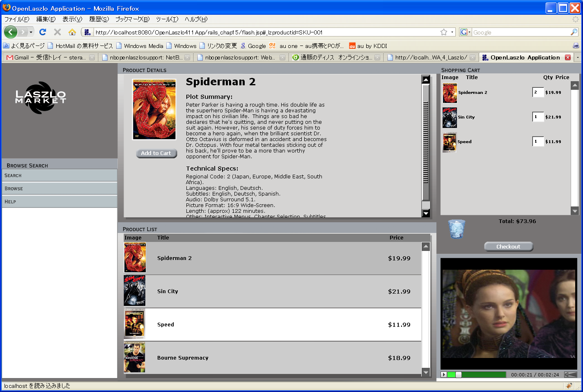Open the 履歴 (History) menu

[99, 19]
